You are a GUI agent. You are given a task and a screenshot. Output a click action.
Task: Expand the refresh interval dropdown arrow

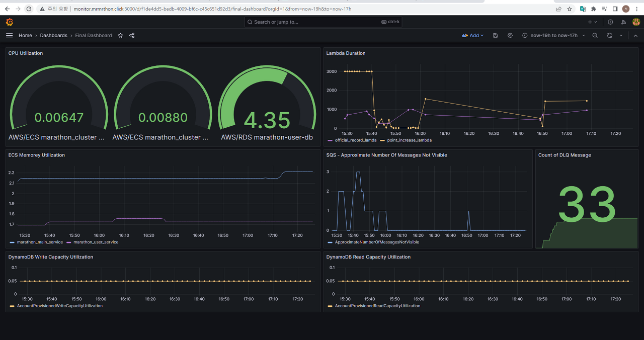click(x=621, y=36)
